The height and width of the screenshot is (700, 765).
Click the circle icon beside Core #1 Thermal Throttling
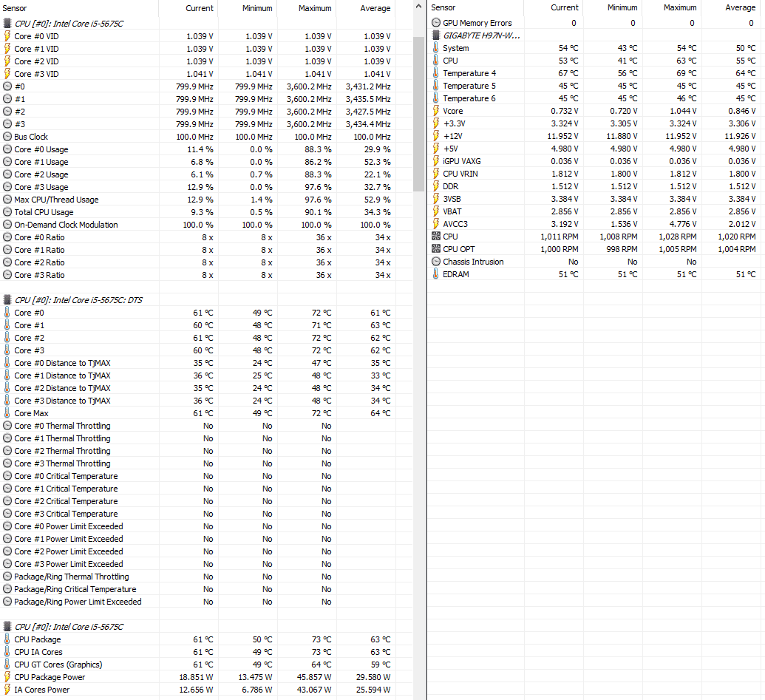[x=7, y=438]
